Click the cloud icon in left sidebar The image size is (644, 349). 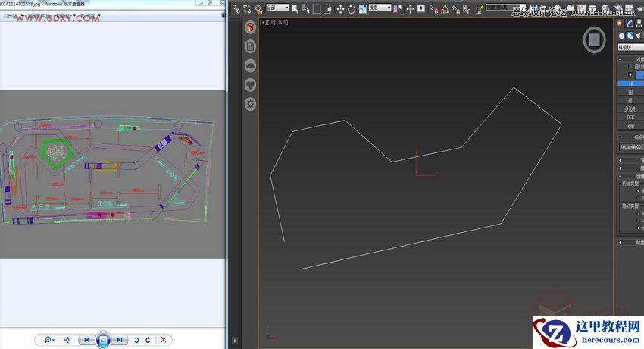(x=250, y=66)
